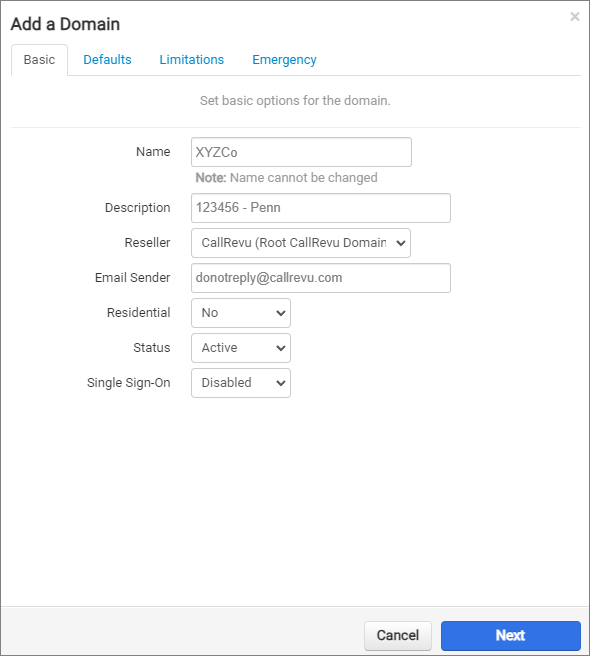This screenshot has width=590, height=656.
Task: Switch to the Defaults tab
Action: 107,60
